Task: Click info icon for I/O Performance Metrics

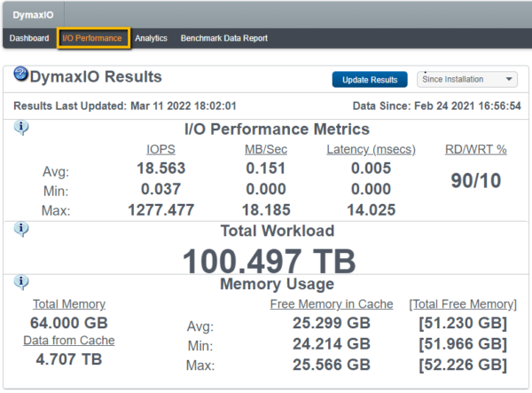Action: pos(21,128)
